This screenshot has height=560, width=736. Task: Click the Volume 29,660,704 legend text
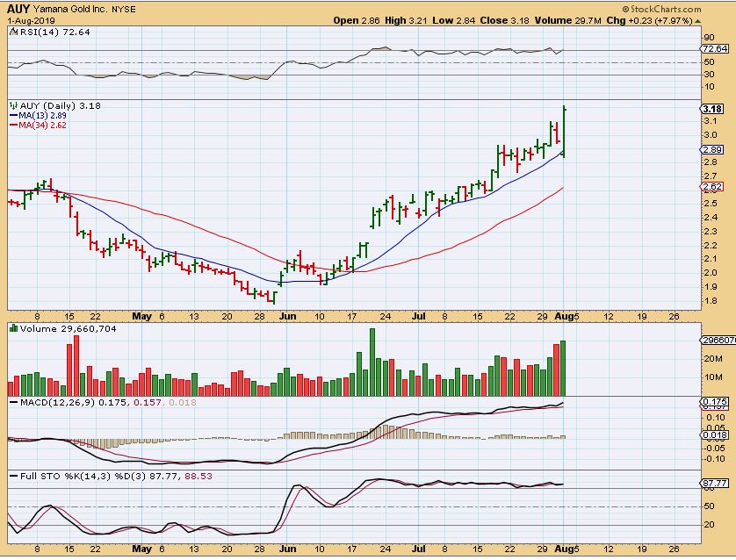click(68, 329)
